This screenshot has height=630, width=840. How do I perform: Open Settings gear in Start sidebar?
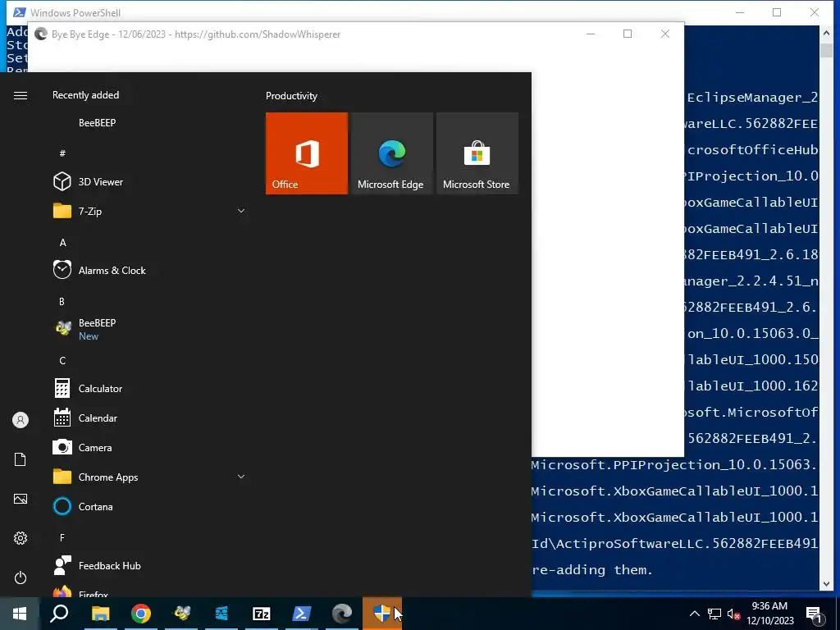coord(21,538)
